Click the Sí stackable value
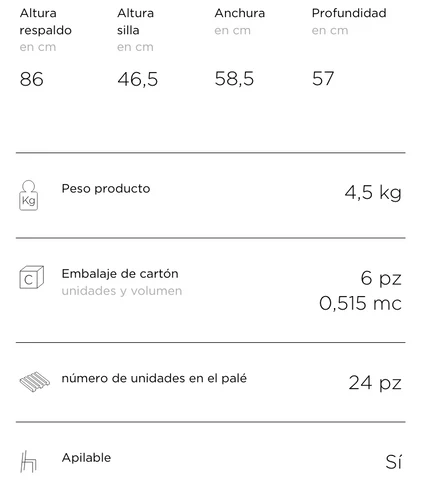The image size is (439, 480). (394, 462)
